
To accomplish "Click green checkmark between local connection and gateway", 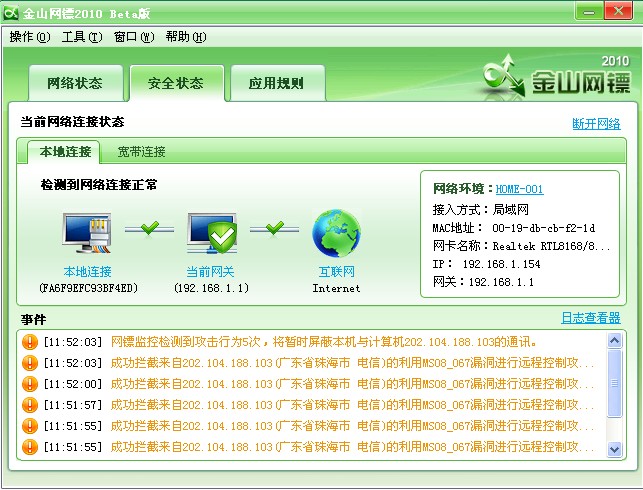I will (x=150, y=228).
